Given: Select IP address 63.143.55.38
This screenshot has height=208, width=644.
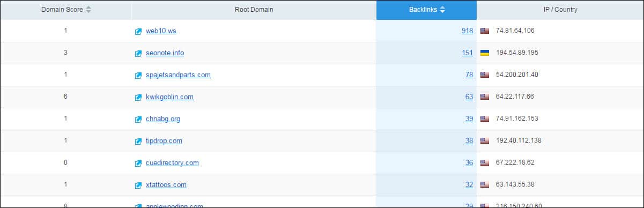Looking at the screenshot, I should (515, 184).
